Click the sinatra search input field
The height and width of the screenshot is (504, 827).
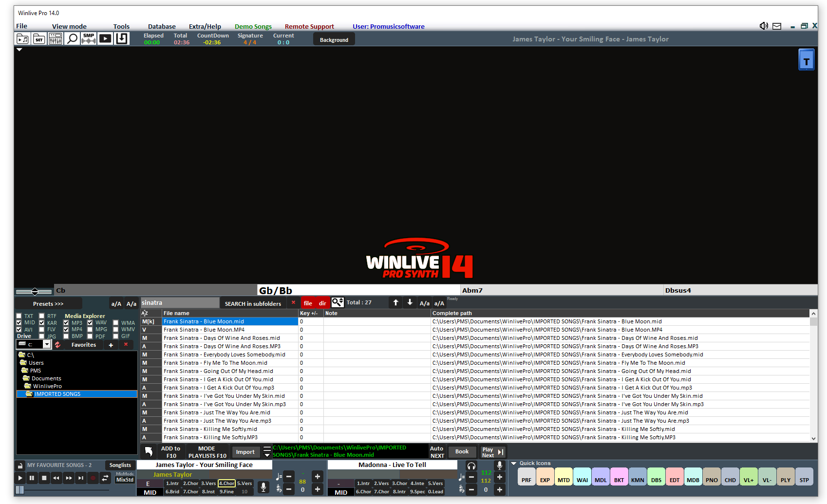[179, 302]
